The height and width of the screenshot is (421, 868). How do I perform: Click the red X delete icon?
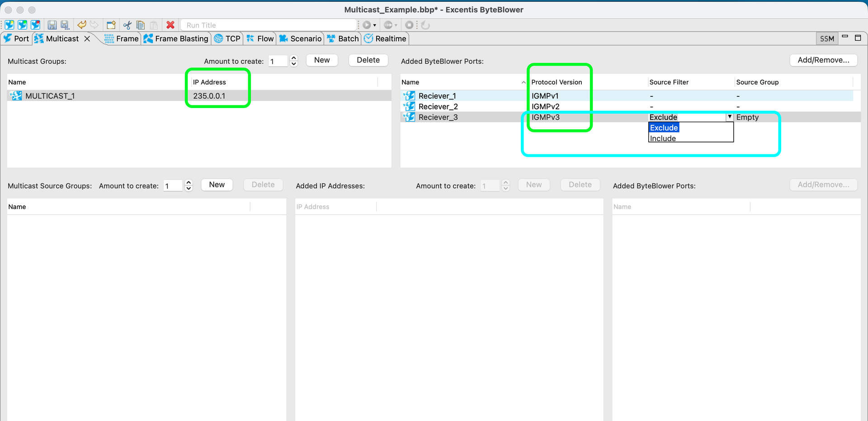point(170,25)
